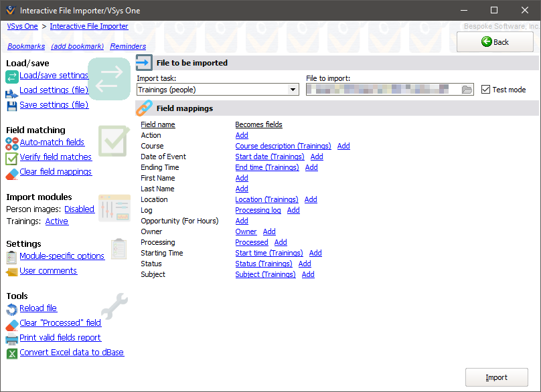Click the Reload file icon
541x392 pixels.
[x=12, y=308]
